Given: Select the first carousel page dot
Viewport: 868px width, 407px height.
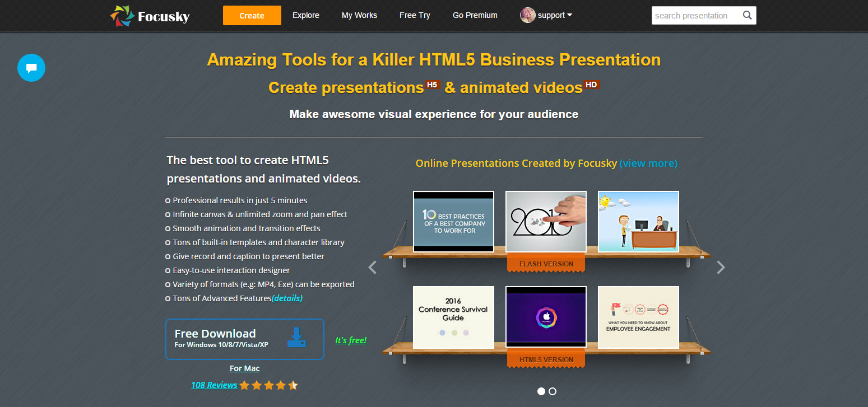Looking at the screenshot, I should tap(541, 391).
